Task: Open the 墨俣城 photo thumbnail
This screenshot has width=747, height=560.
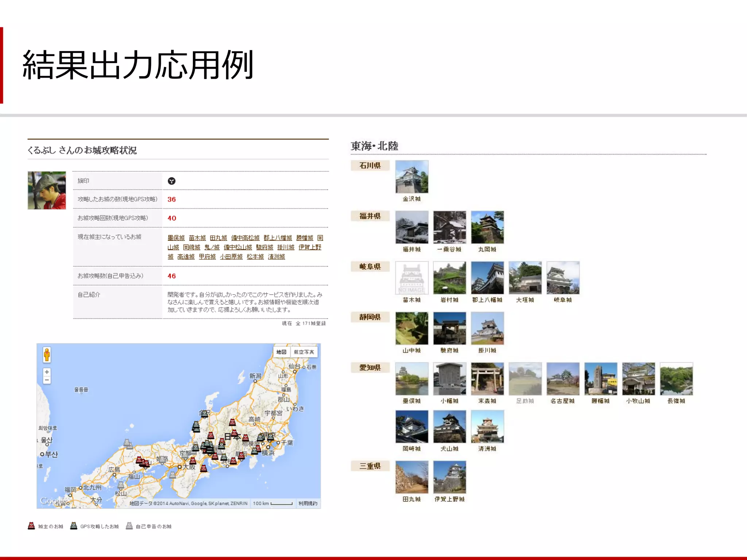Action: click(412, 379)
